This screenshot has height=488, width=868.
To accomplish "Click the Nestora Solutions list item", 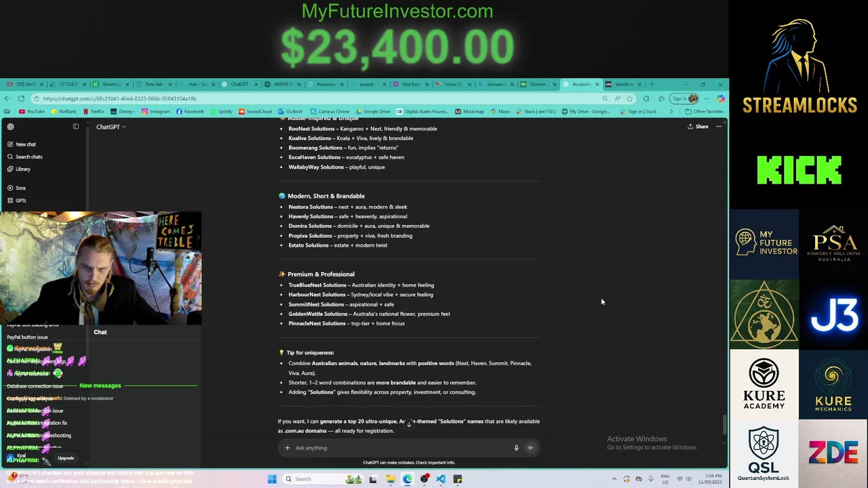I will coord(348,207).
